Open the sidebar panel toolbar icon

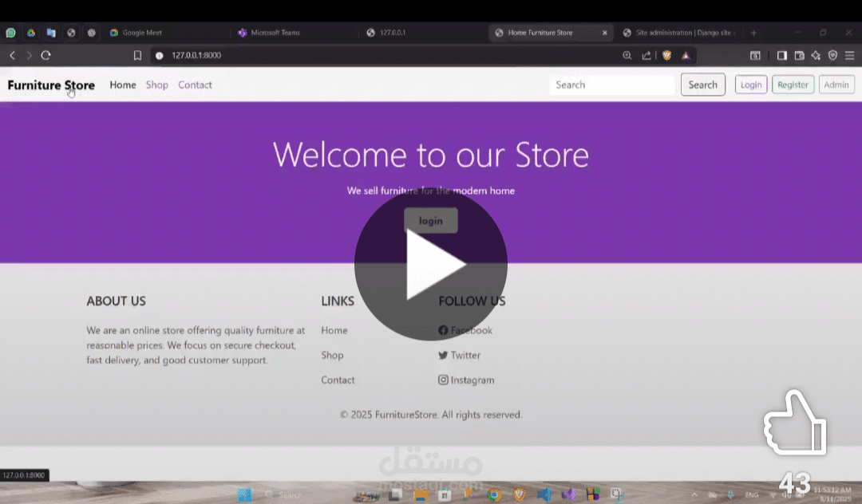coord(782,55)
